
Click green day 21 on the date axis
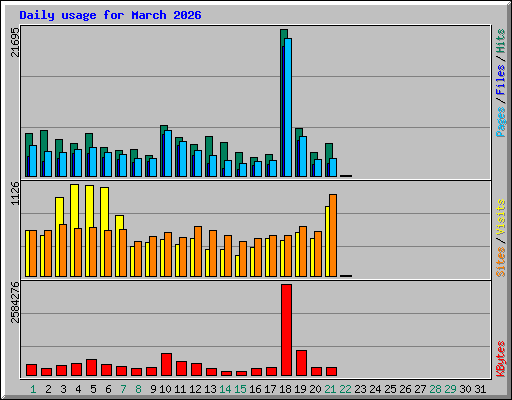point(330,389)
